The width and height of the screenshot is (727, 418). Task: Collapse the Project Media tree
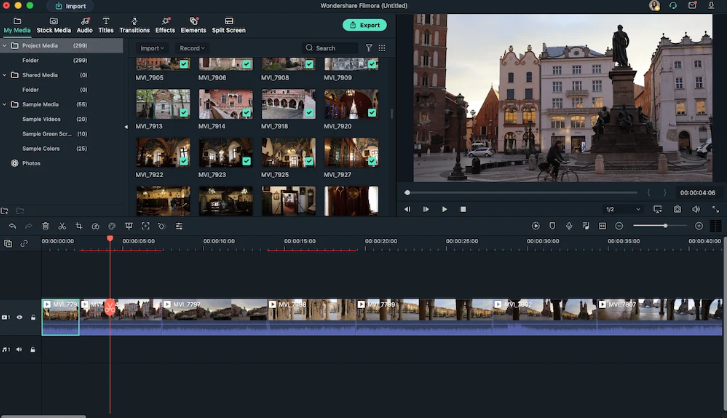(5, 45)
